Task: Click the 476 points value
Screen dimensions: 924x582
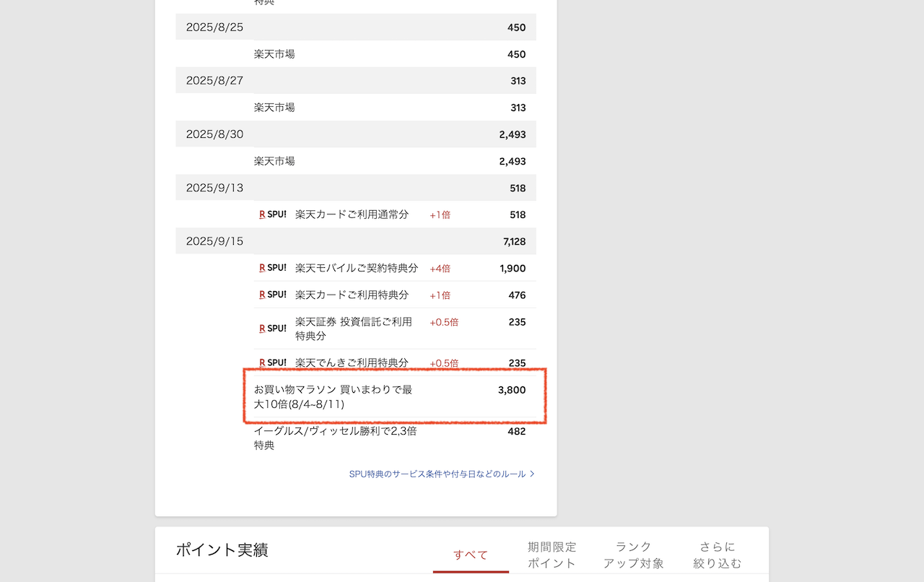Action: point(517,295)
